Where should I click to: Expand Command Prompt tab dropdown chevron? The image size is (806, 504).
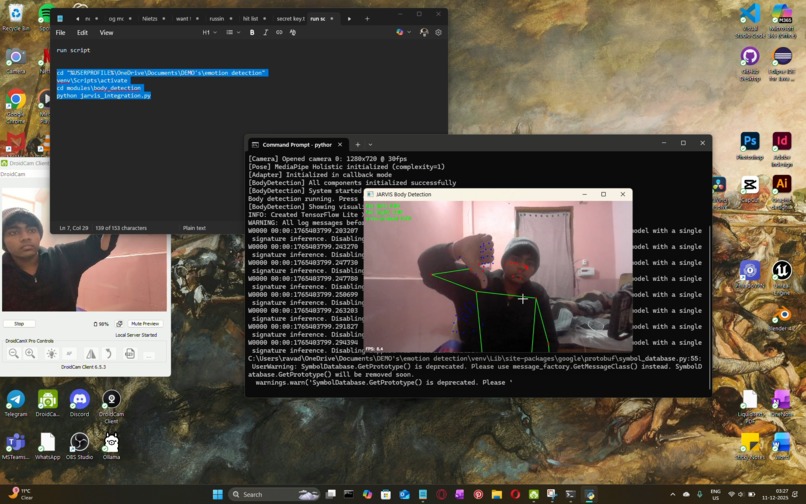coord(370,145)
